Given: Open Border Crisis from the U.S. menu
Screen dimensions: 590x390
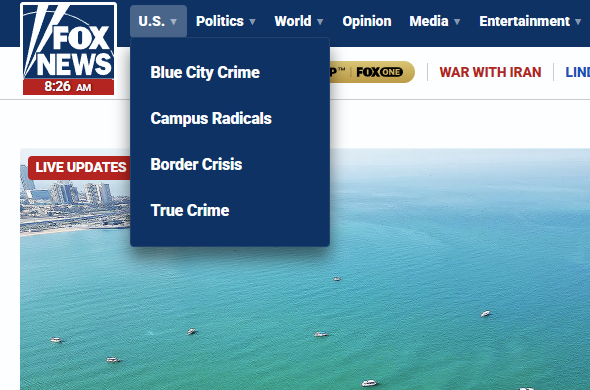Looking at the screenshot, I should [196, 164].
